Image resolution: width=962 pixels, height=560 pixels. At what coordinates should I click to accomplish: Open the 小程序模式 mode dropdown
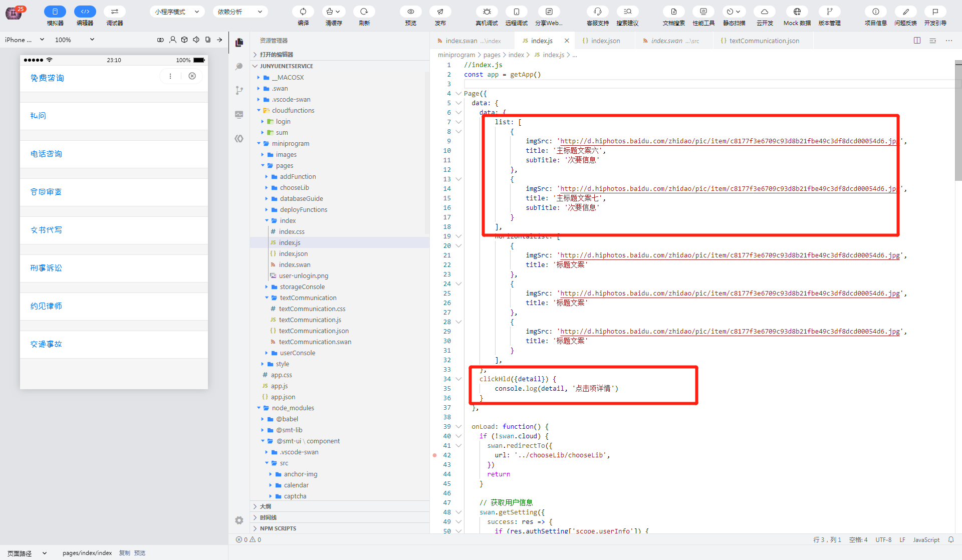point(177,12)
